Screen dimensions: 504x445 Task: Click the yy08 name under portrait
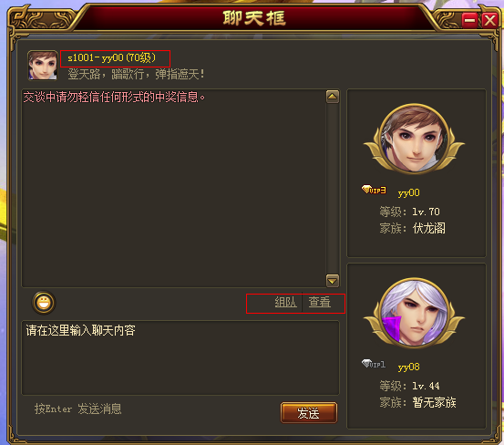click(x=408, y=367)
